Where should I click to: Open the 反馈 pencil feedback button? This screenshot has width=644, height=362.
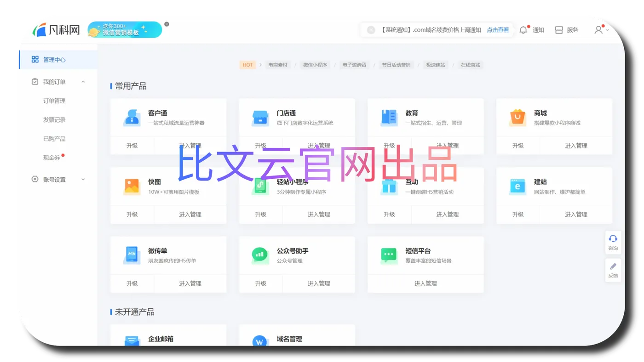point(613,270)
